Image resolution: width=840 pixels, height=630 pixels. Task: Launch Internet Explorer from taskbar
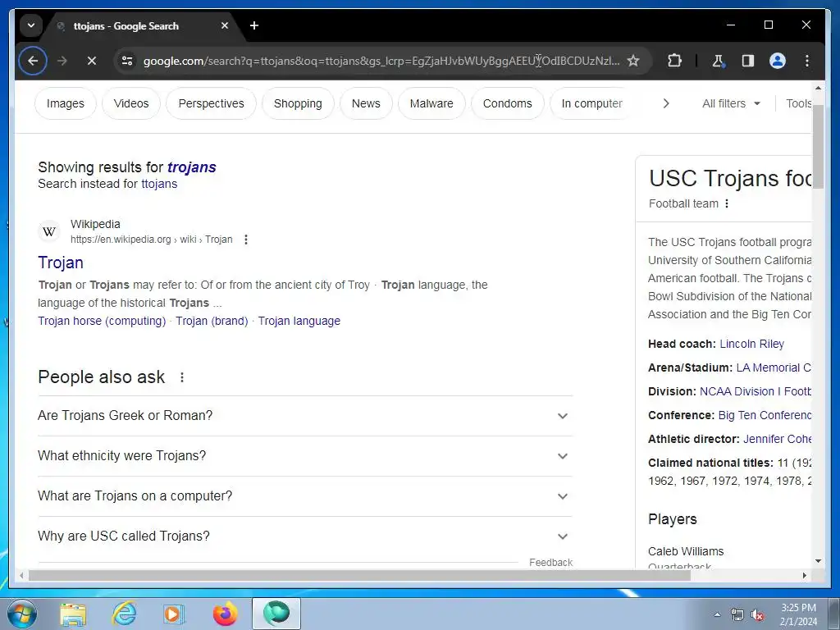point(124,614)
